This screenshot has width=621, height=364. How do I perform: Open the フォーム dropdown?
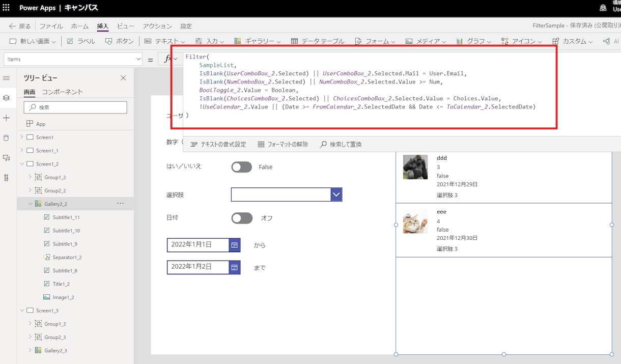pos(375,41)
